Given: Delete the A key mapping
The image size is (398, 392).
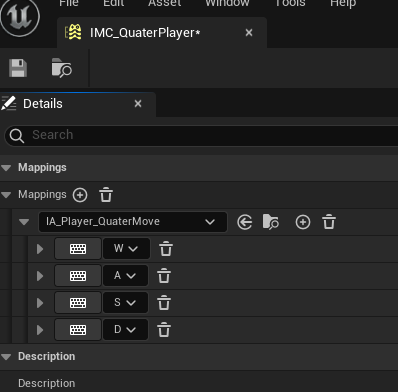Looking at the screenshot, I should (164, 276).
